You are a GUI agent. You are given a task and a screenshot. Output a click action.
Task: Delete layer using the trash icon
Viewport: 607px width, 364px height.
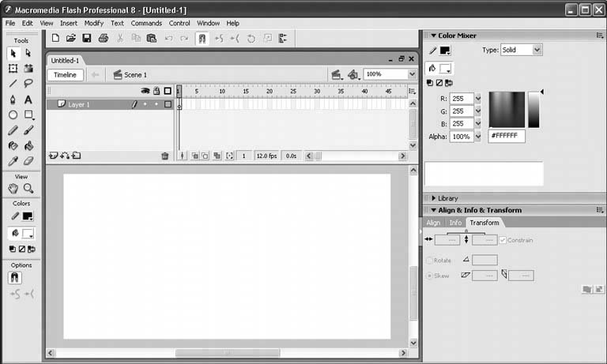165,156
